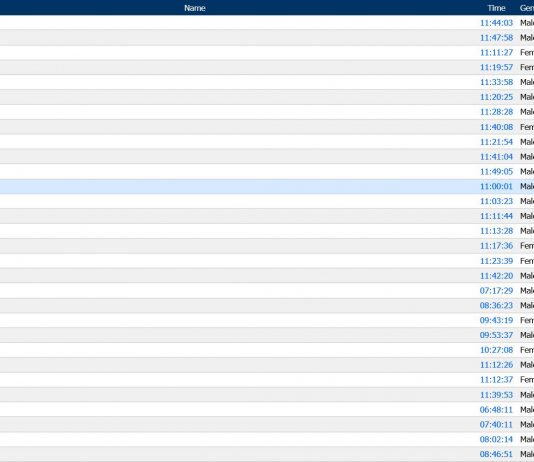Open the 11:33:58 time entry
Image resolution: width=534 pixels, height=462 pixels.
pos(496,82)
